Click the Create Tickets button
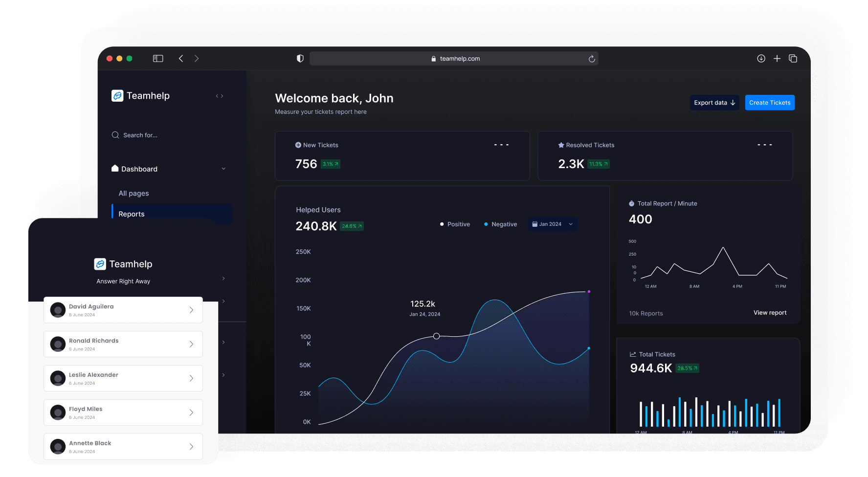Viewport: 868px width, 477px height. click(769, 103)
